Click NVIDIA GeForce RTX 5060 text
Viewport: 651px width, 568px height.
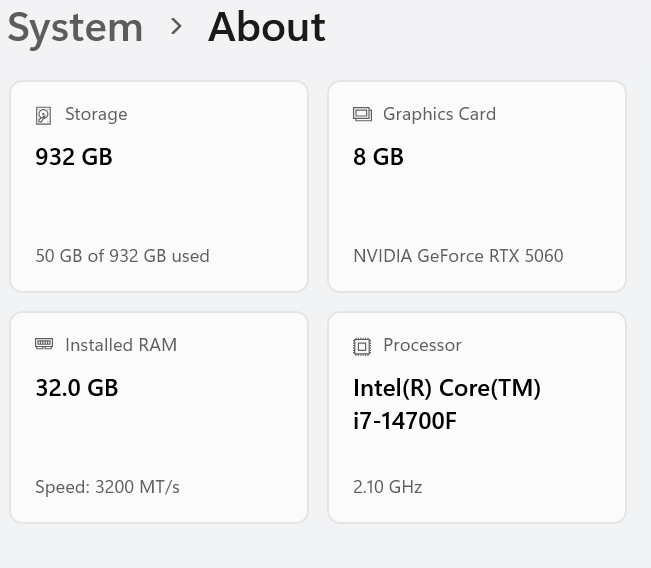click(458, 256)
